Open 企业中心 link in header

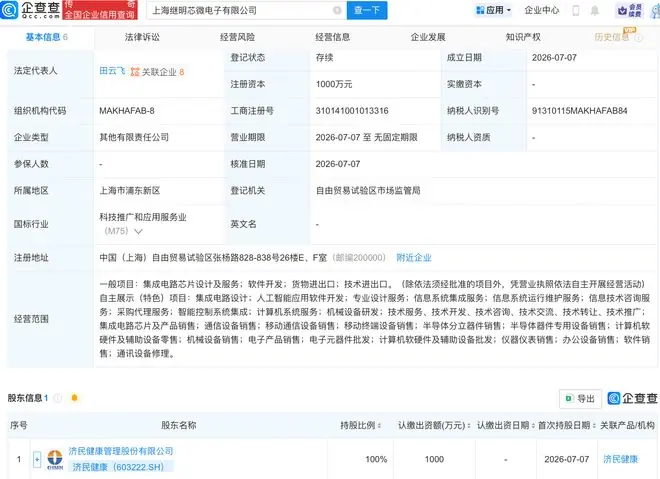542,11
